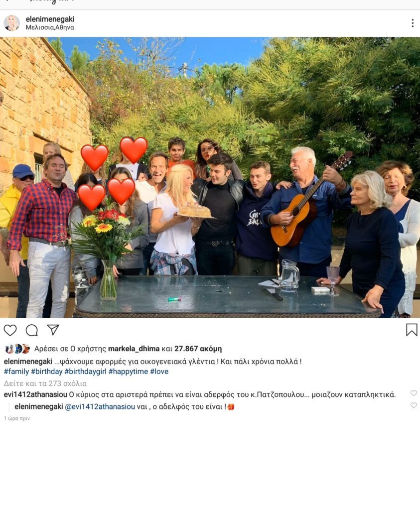The height and width of the screenshot is (510, 420).
Task: Like elenimenegaki's reply comment heart
Action: click(x=414, y=405)
